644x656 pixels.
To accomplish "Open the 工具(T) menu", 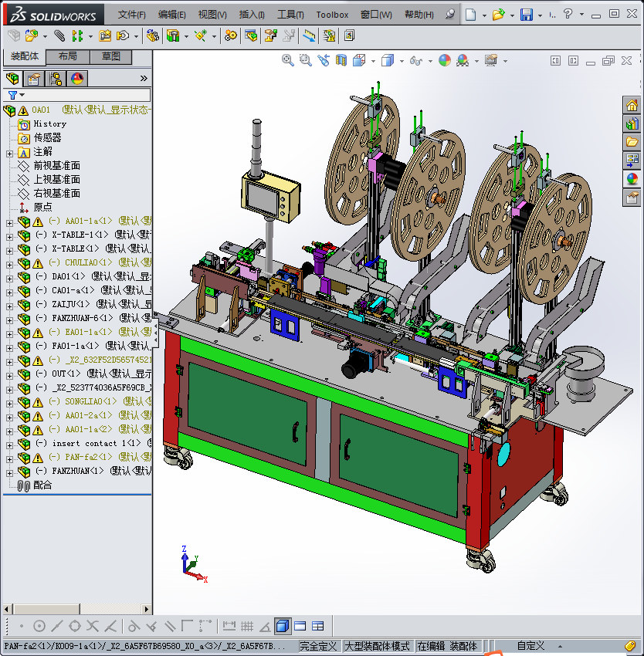I will pyautogui.click(x=290, y=15).
